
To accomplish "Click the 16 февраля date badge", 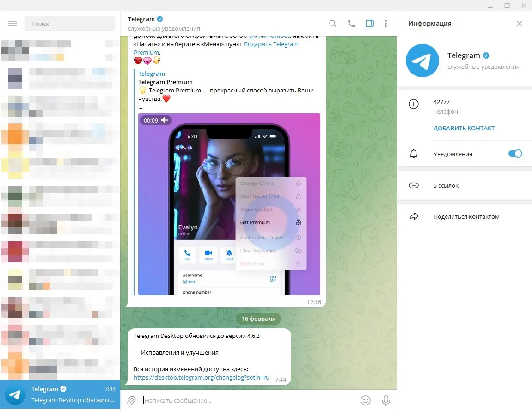I will coord(258,319).
